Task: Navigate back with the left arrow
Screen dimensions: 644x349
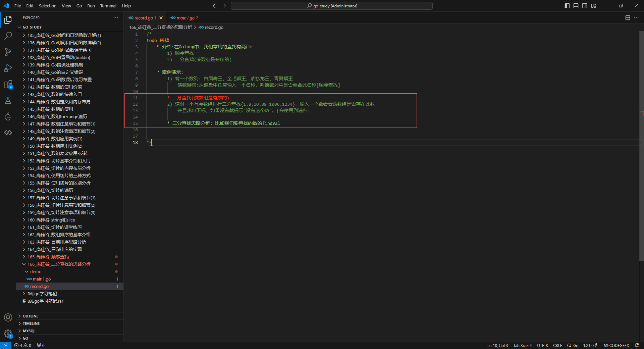Action: point(215,6)
